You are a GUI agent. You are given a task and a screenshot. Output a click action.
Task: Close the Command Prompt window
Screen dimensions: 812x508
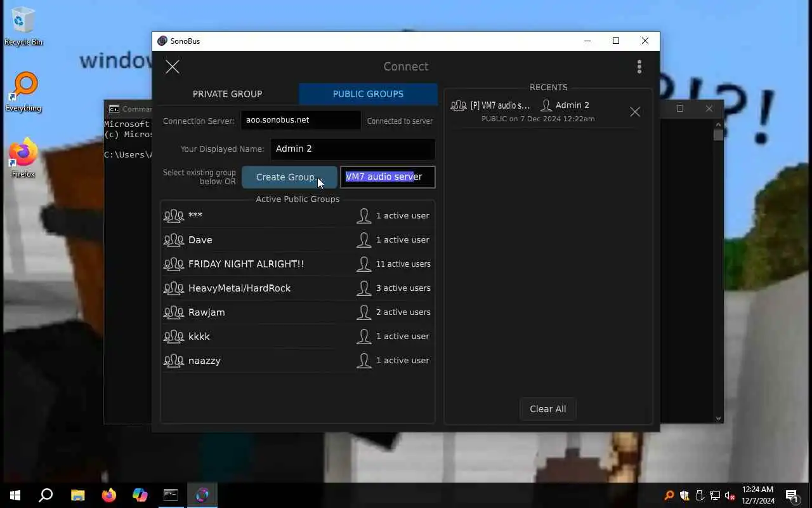(709, 109)
